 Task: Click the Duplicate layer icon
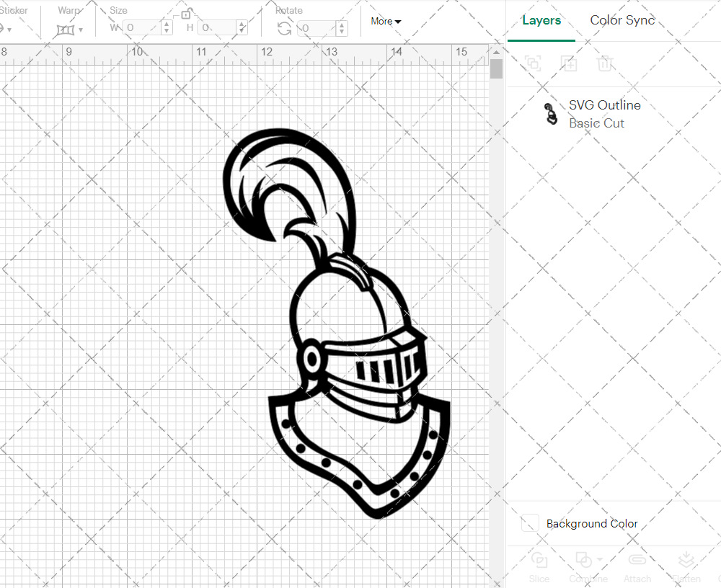coord(569,63)
